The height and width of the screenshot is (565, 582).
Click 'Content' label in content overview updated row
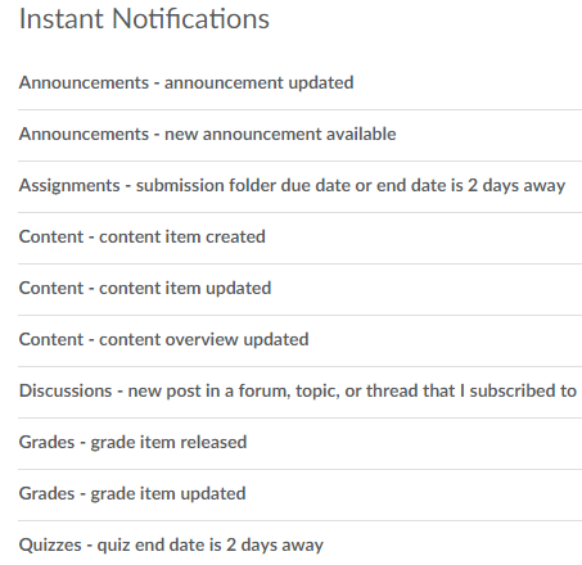click(51, 339)
